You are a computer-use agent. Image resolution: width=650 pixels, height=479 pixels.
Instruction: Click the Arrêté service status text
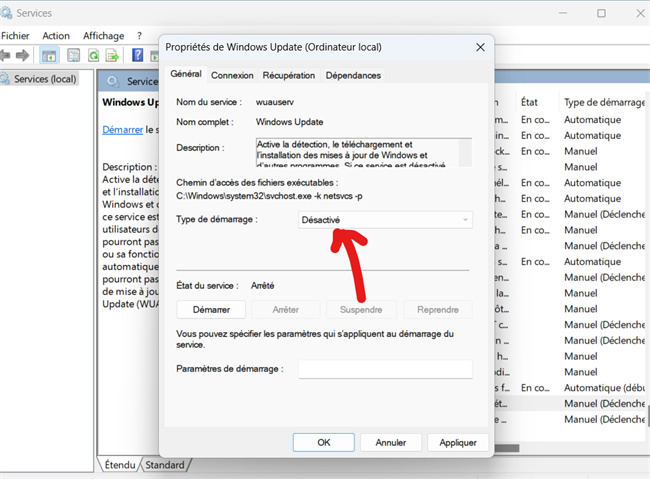(262, 286)
